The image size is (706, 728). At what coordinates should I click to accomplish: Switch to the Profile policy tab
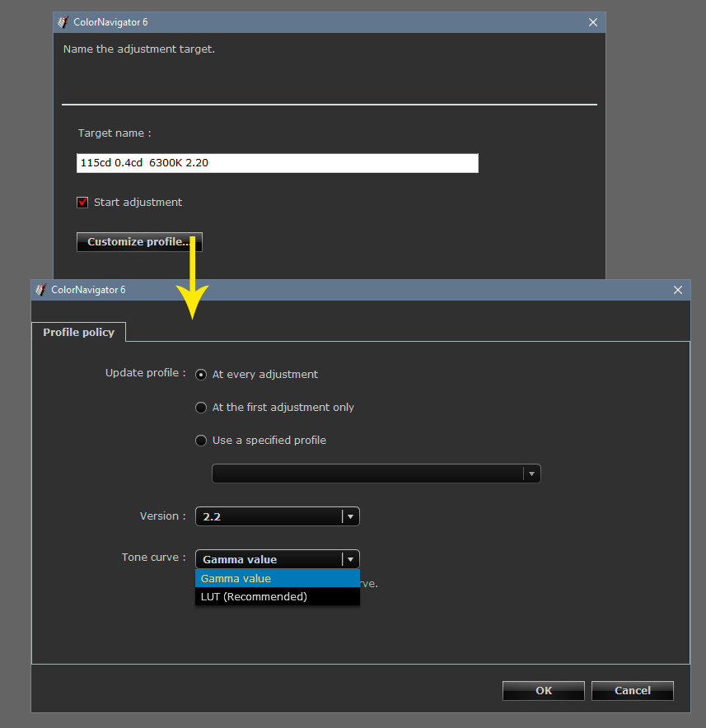(78, 332)
